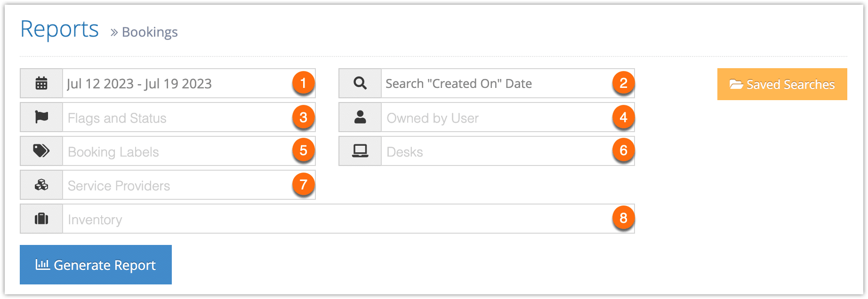Click the Bookings breadcrumb
Viewport: 868px width, 299px height.
click(150, 32)
